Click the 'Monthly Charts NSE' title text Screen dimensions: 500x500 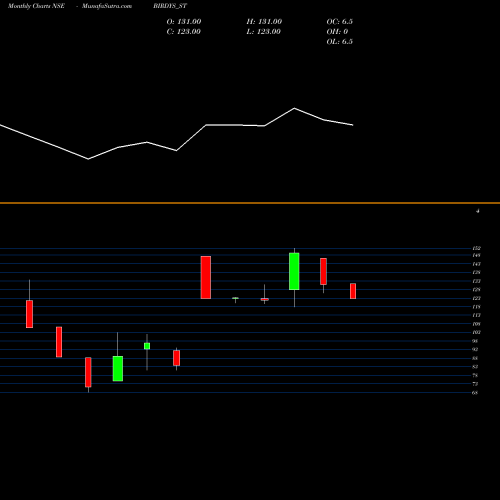pos(36,6)
